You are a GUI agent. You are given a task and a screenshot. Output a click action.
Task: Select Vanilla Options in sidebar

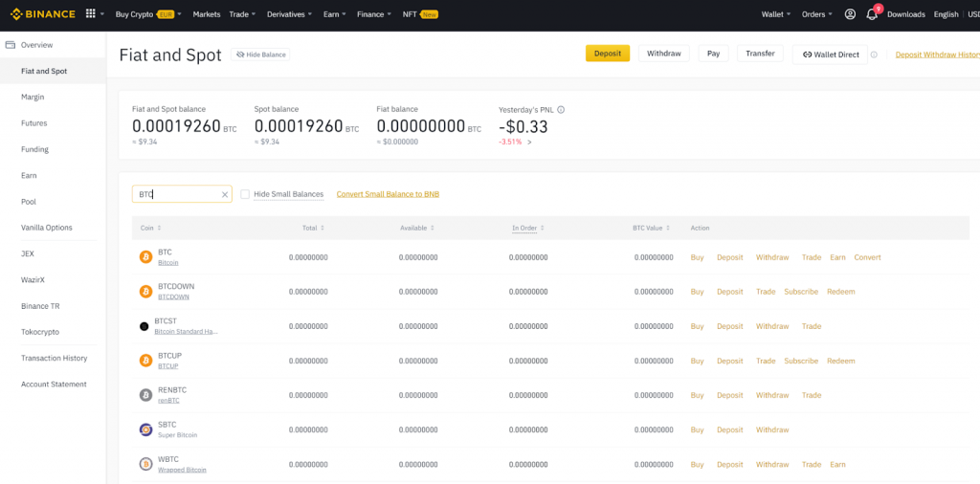pos(46,228)
